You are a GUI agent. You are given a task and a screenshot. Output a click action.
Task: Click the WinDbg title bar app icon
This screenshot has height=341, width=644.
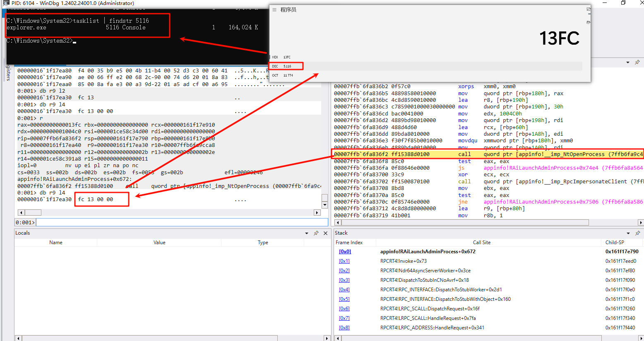[6, 3]
